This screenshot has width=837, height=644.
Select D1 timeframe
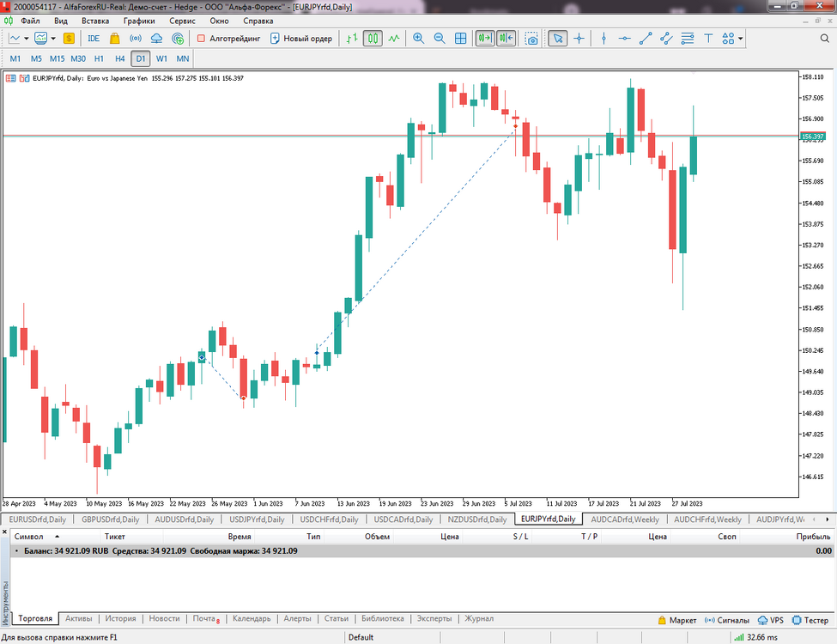pos(141,58)
